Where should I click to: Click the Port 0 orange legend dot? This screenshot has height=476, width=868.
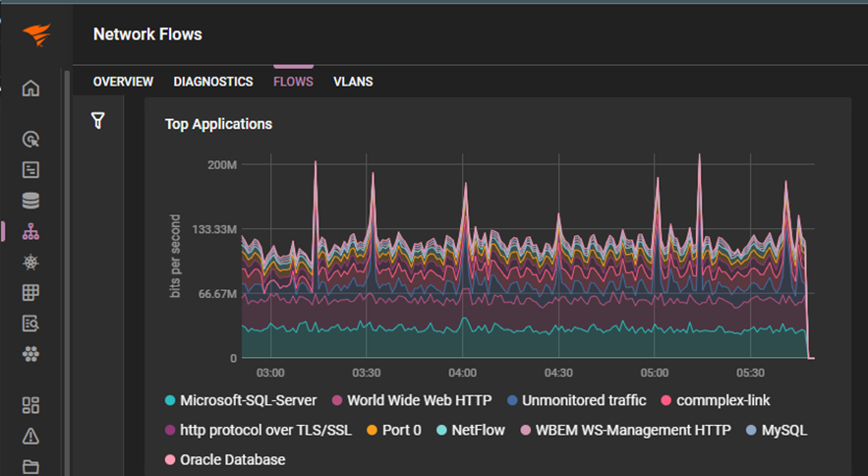click(372, 430)
